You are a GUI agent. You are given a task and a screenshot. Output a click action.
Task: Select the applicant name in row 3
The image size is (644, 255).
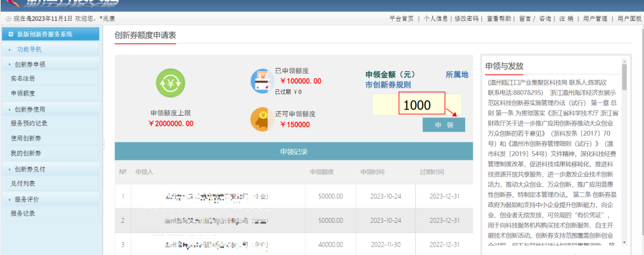[216, 245]
